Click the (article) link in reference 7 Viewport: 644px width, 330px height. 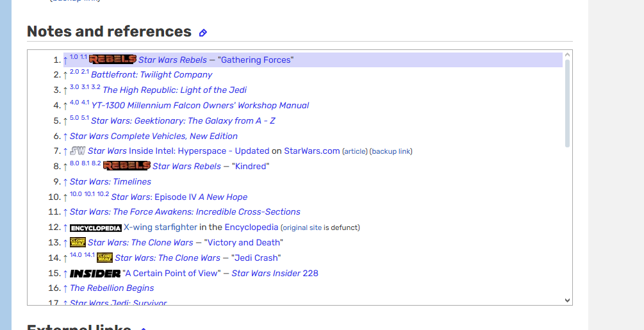[355, 151]
